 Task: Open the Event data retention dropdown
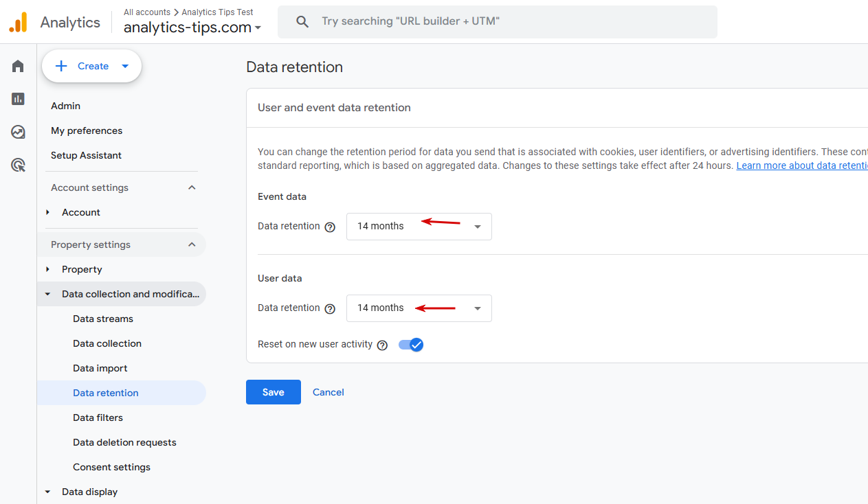click(x=419, y=227)
